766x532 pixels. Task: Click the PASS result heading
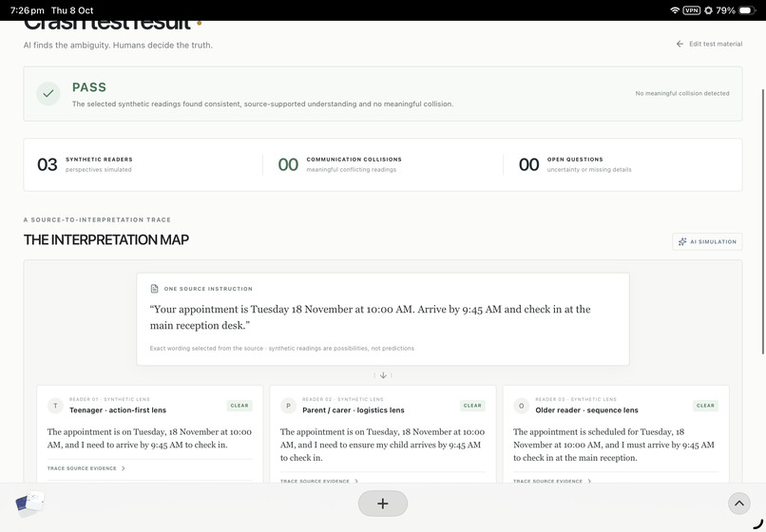(89, 87)
